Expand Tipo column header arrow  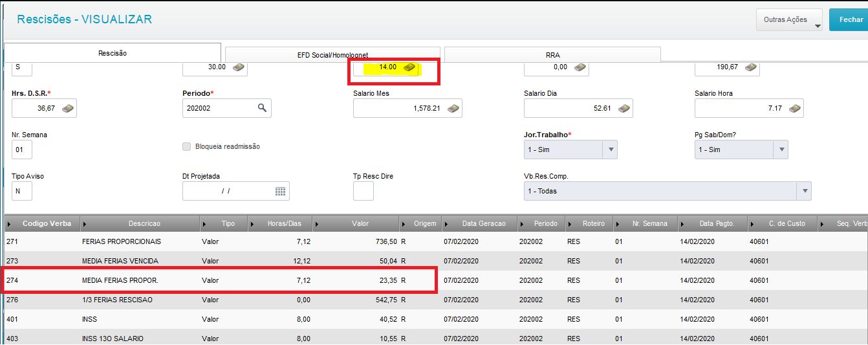point(206,224)
